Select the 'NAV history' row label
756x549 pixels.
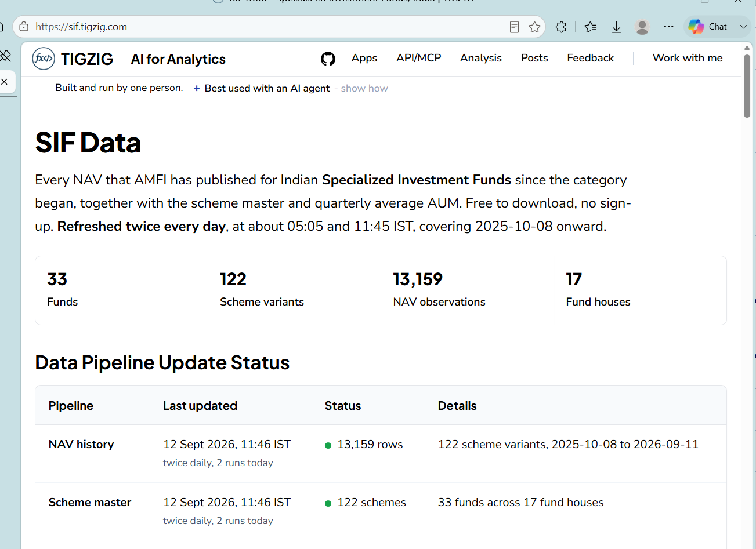81,444
